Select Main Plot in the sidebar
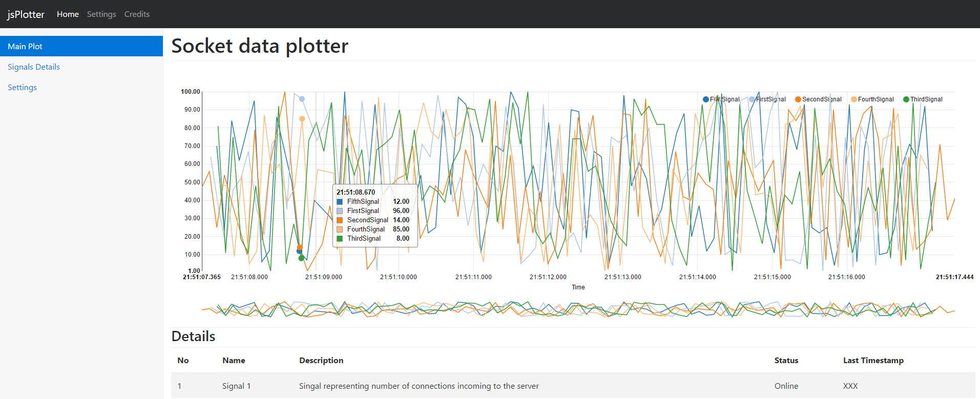 pyautogui.click(x=81, y=46)
